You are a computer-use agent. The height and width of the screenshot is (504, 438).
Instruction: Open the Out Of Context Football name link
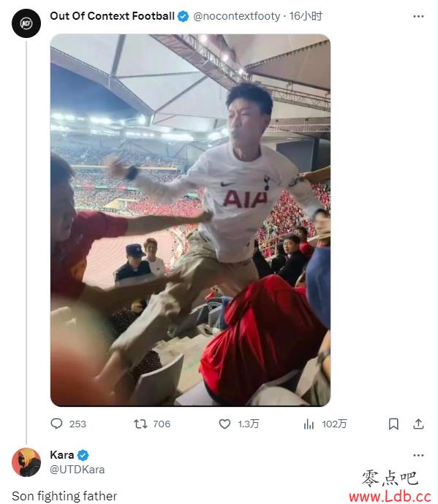tap(112, 16)
